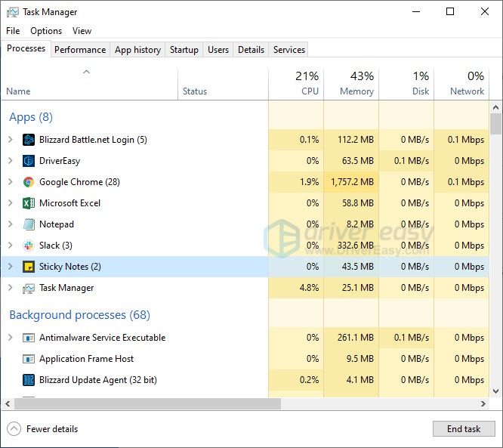Expand the DriverEasy process row
The width and height of the screenshot is (503, 448).
pyautogui.click(x=11, y=161)
